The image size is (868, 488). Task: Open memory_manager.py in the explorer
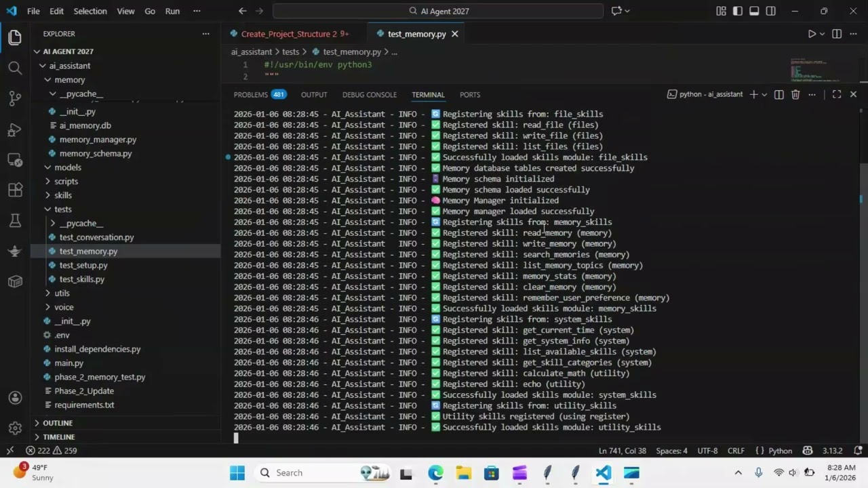click(x=98, y=140)
